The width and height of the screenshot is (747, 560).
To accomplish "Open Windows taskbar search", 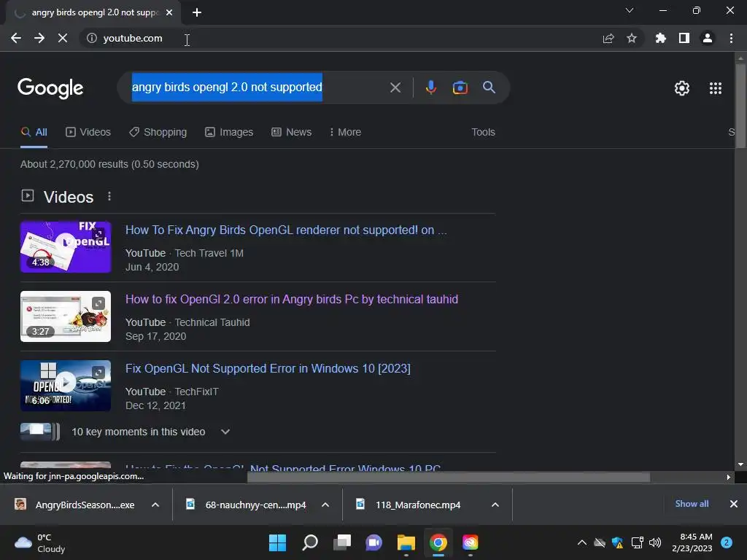I will pos(309,542).
